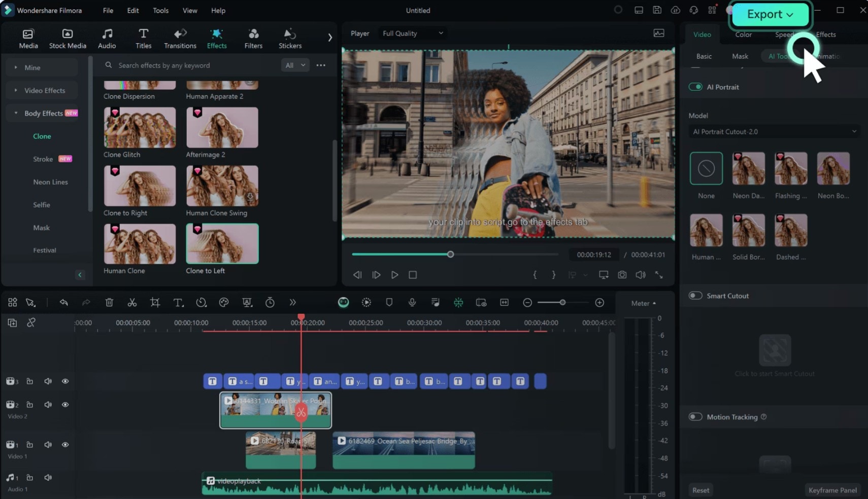This screenshot has height=499, width=868.
Task: Open the Filters tab
Action: (x=253, y=39)
